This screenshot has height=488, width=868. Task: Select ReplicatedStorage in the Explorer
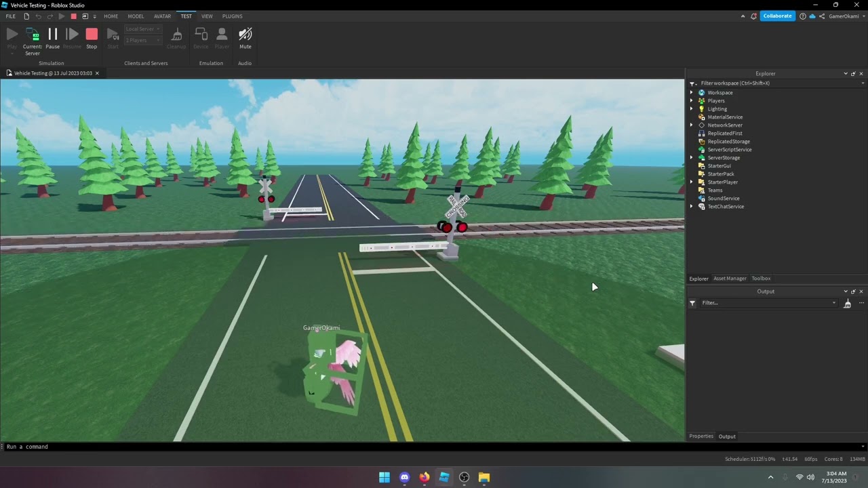pyautogui.click(x=729, y=142)
